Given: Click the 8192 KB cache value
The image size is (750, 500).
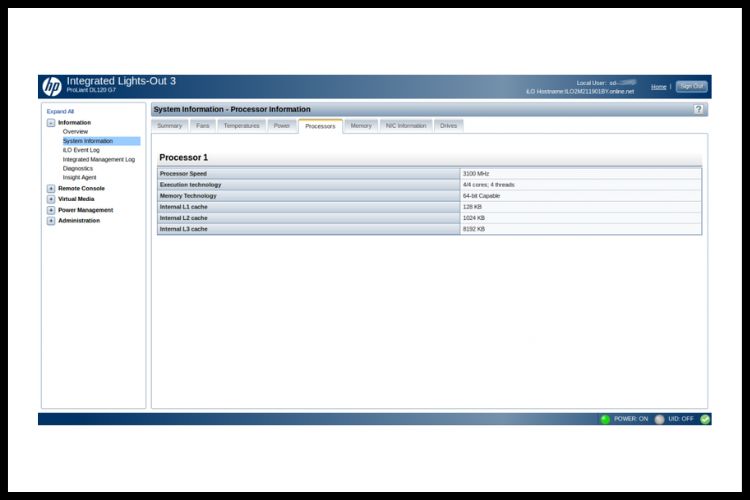Looking at the screenshot, I should point(474,229).
